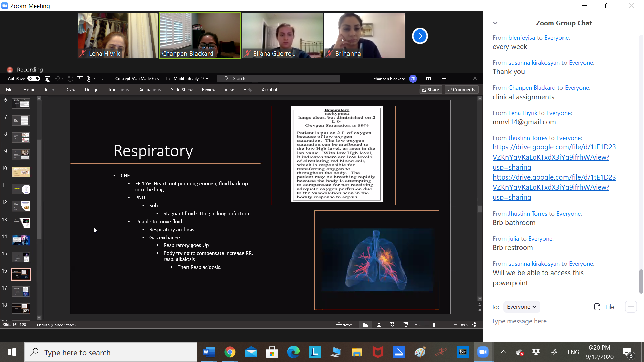
Task: Select slide 17 thumbnail
Action: click(x=21, y=291)
